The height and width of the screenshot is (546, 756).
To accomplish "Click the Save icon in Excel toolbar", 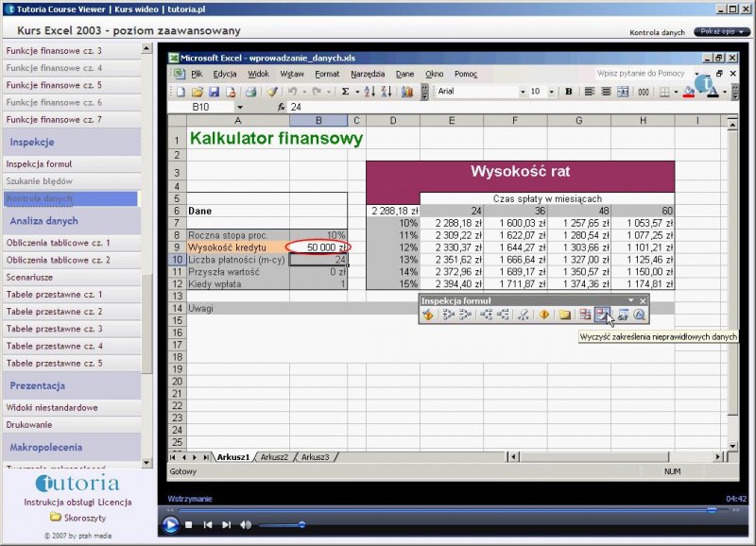I will 215,92.
